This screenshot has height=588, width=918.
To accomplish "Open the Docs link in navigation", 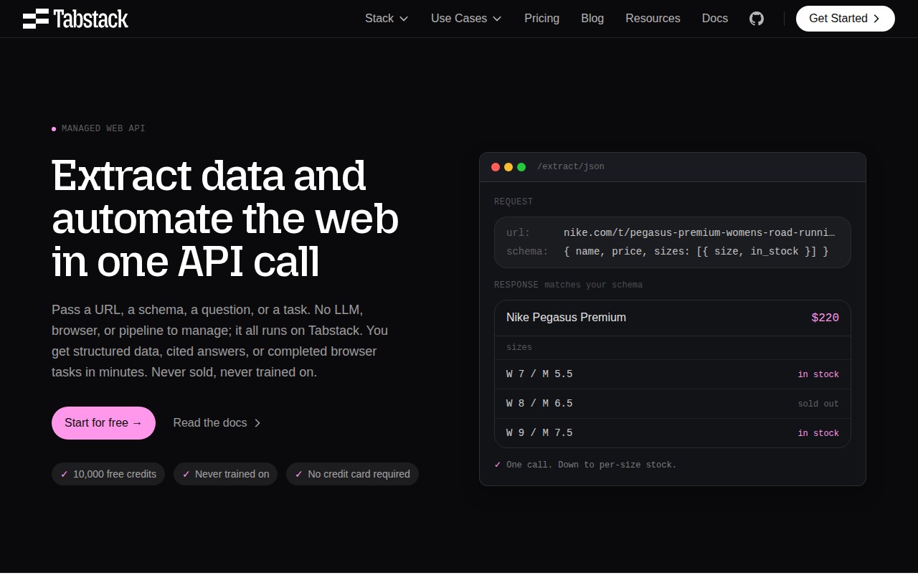I will click(715, 19).
